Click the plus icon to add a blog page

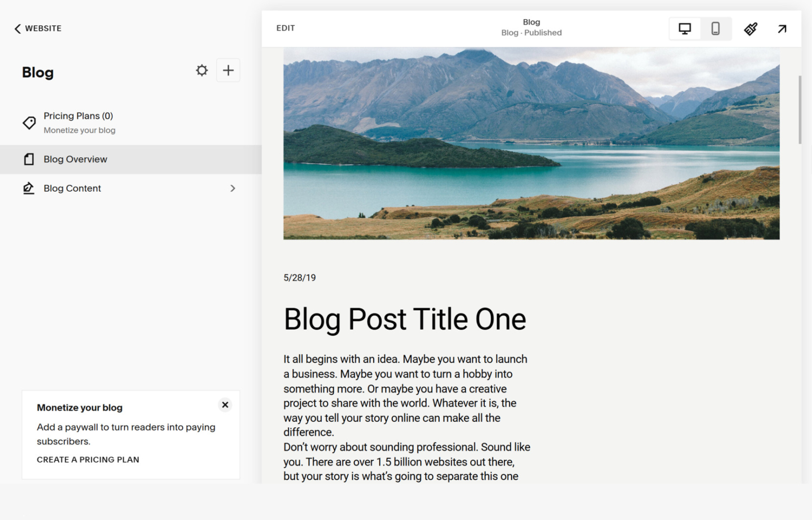[x=228, y=70]
